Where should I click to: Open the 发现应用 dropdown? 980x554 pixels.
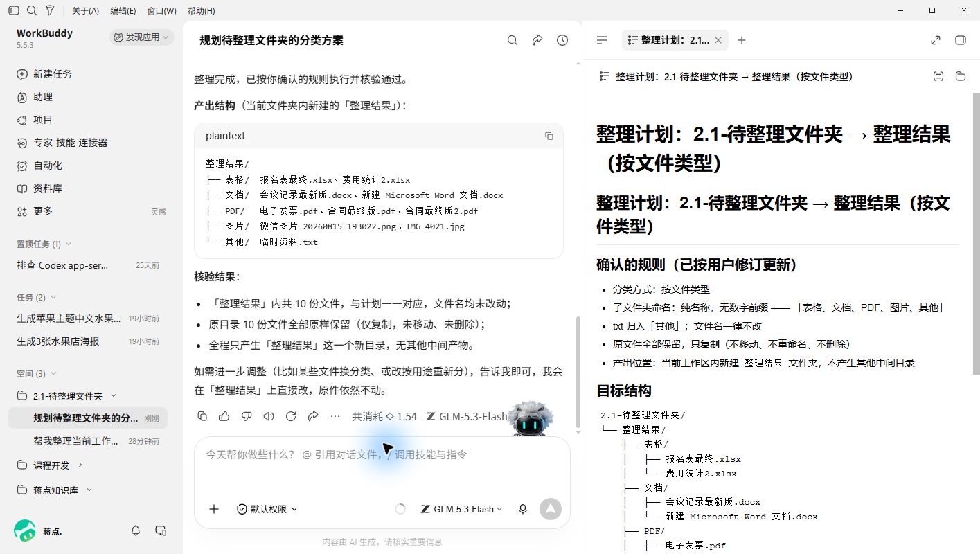click(141, 37)
